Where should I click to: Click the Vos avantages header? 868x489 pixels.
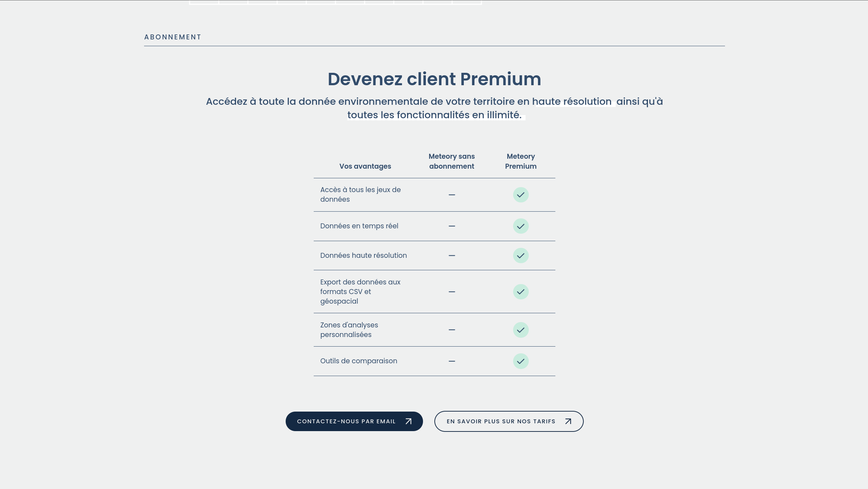365,166
